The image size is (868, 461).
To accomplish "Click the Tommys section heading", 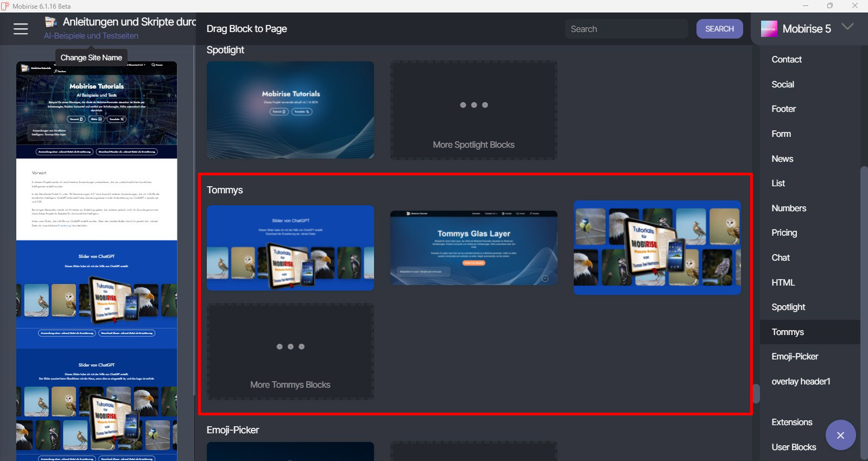I will coord(225,190).
